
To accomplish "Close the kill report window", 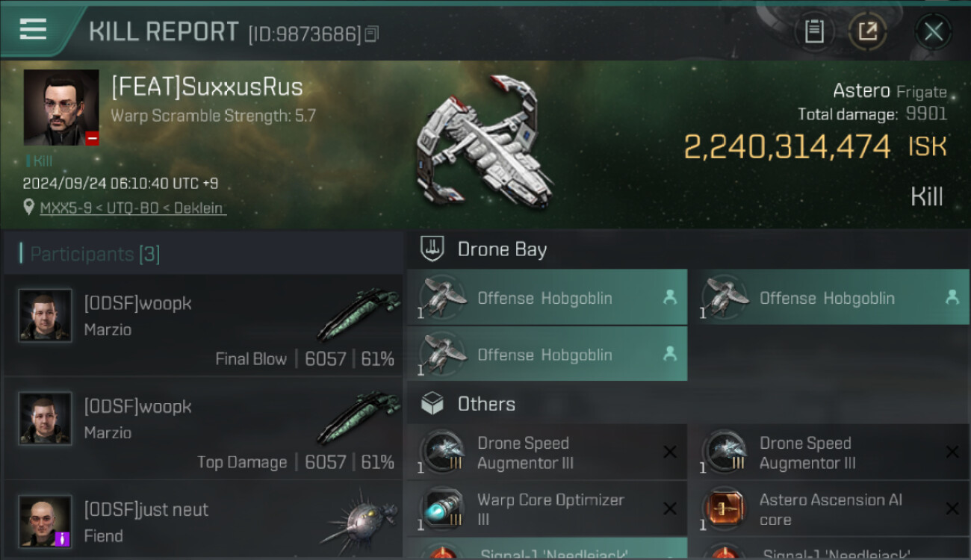I will (x=933, y=31).
